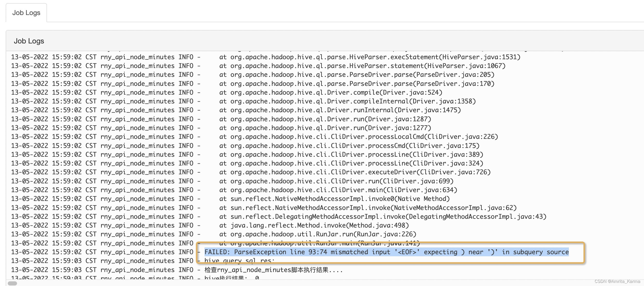644x286 pixels.
Task: Click the RunJar.run log line
Action: pyautogui.click(x=318, y=234)
